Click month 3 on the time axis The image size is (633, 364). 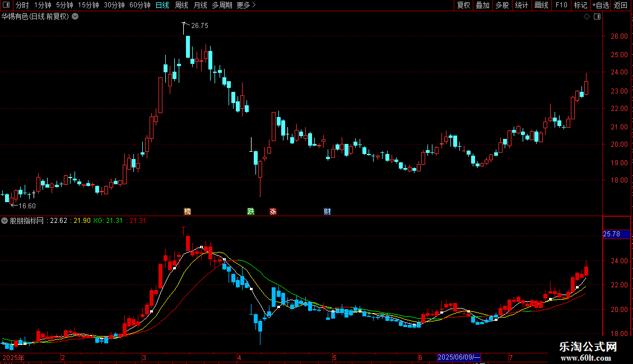[x=144, y=357]
